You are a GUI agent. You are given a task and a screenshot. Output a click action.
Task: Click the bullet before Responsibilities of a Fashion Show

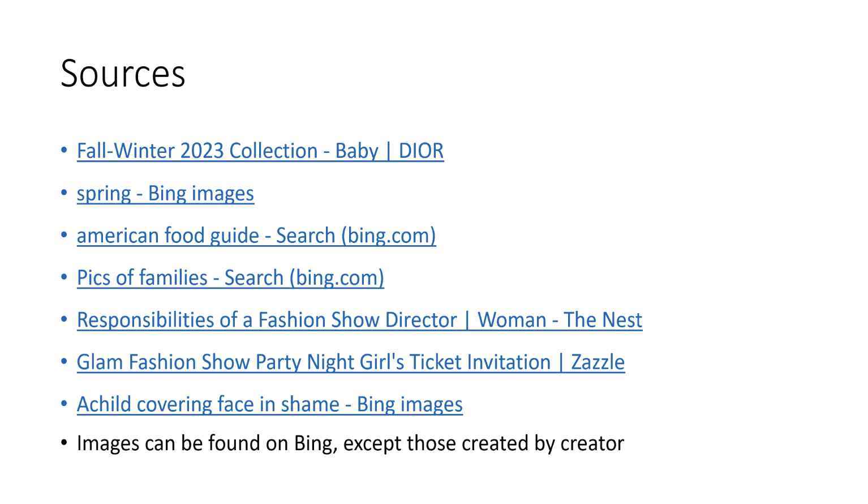[64, 320]
